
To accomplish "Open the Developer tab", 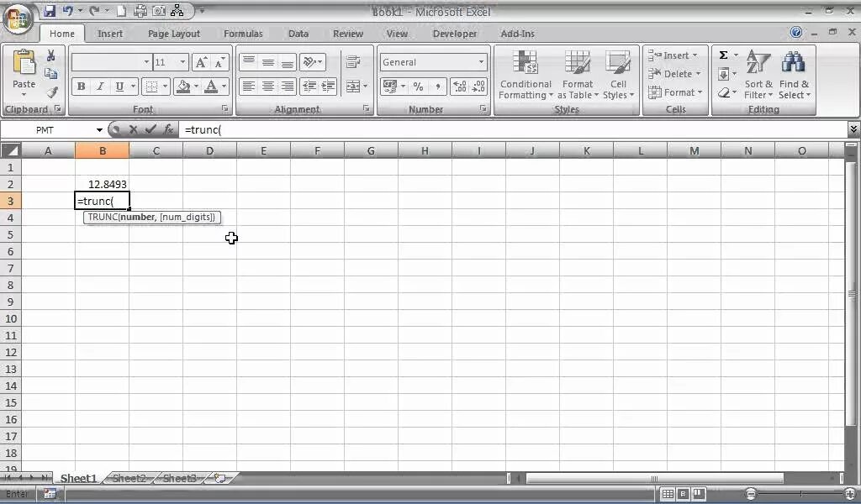I will [x=455, y=34].
